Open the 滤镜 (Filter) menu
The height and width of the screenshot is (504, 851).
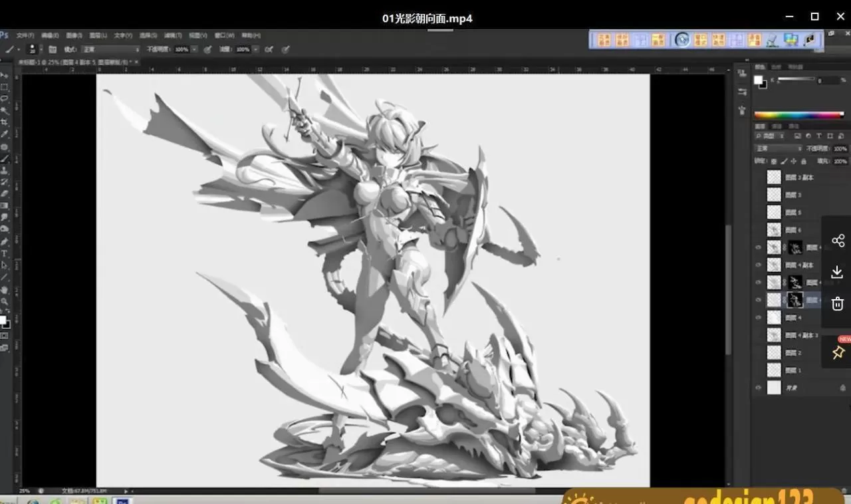point(173,35)
